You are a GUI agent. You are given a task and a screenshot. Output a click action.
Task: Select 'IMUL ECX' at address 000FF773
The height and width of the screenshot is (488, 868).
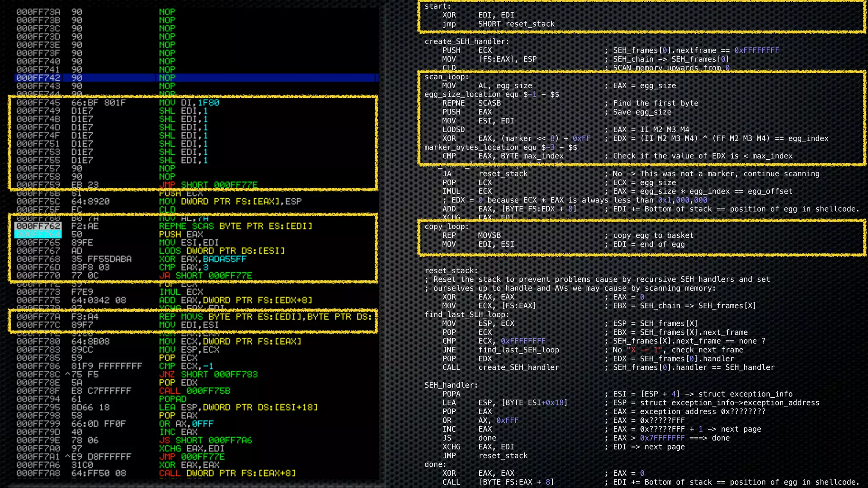[x=181, y=292]
